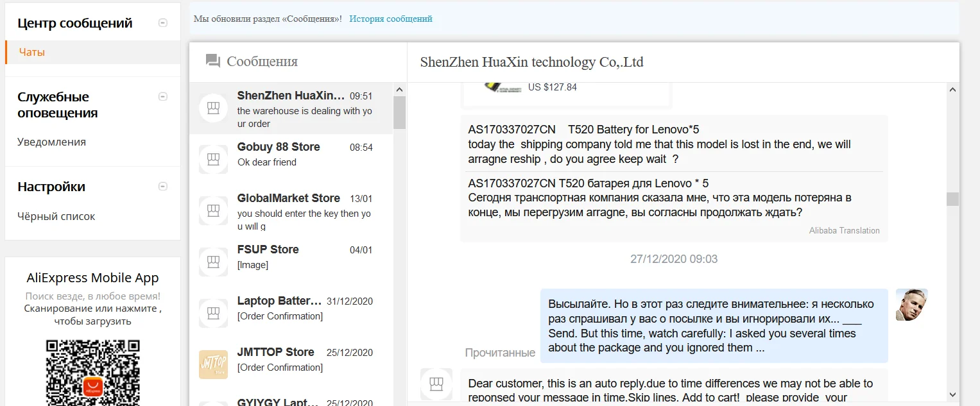Click the chat bubbles icon beside Сообщения
The width and height of the screenshot is (980, 406).
(212, 61)
